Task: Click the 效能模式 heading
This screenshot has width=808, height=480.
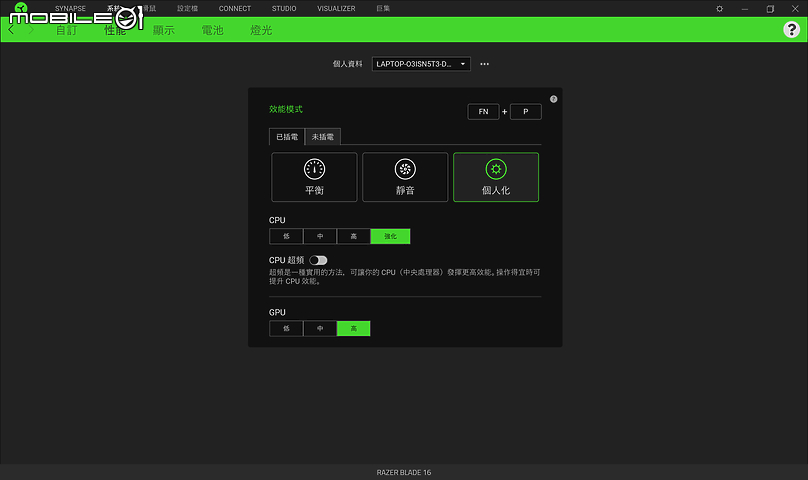Action: (x=286, y=109)
